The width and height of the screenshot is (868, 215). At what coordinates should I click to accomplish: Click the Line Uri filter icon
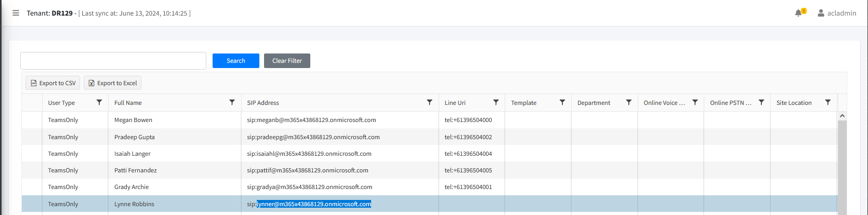pyautogui.click(x=496, y=102)
